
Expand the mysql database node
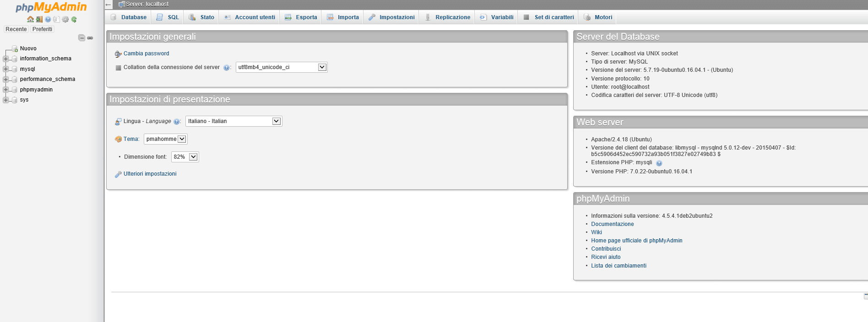tap(5, 69)
